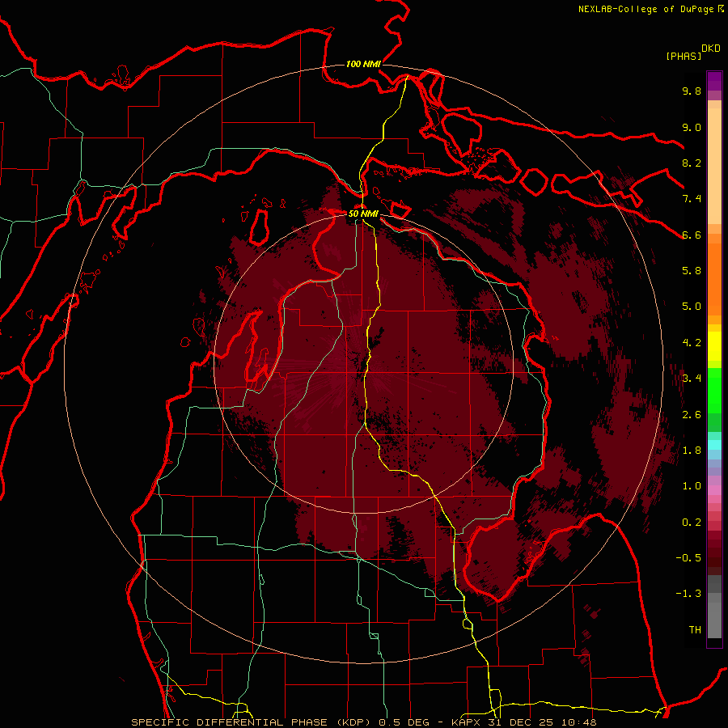
Task: Pick the purple swatch atop the color bar
Action: (714, 81)
